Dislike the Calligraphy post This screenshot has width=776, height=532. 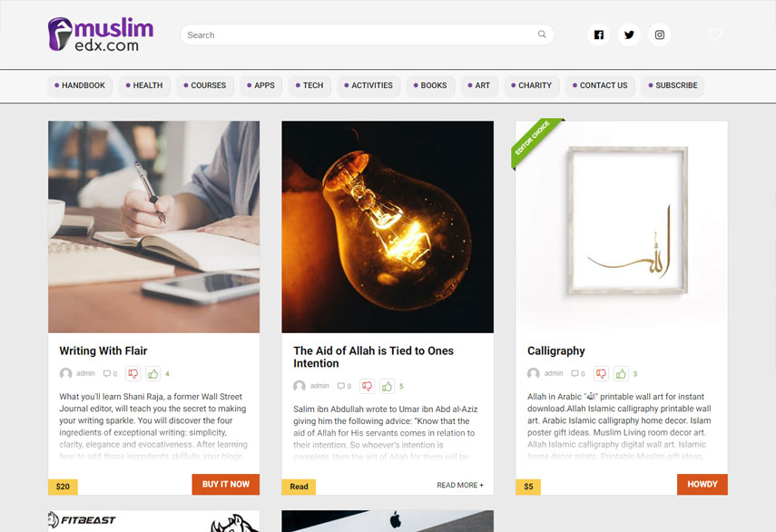pyautogui.click(x=601, y=374)
